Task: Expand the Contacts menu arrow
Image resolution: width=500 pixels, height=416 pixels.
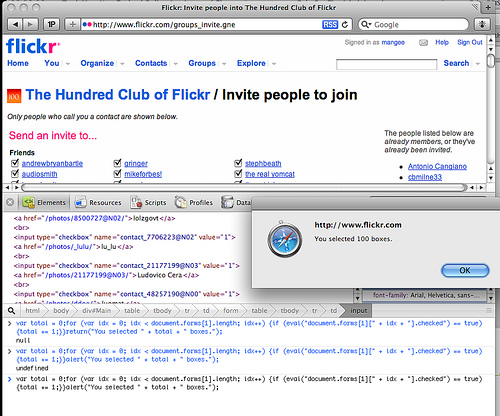Action: [176, 64]
